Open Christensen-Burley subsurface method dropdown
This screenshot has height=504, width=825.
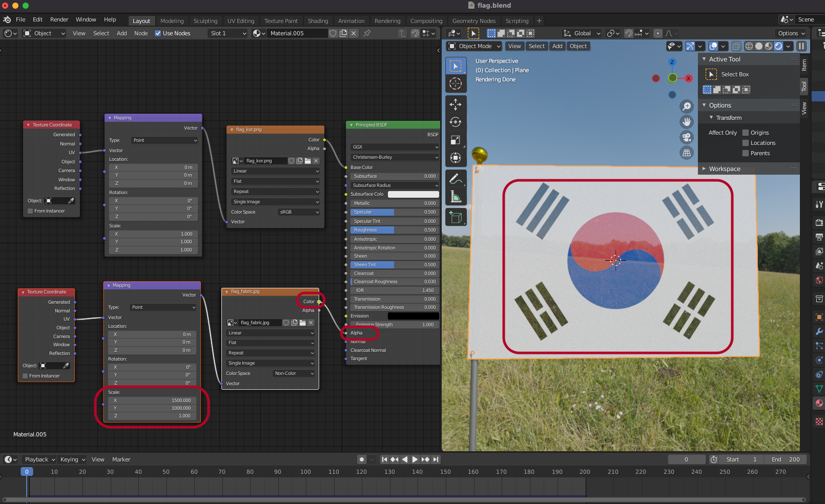(395, 157)
